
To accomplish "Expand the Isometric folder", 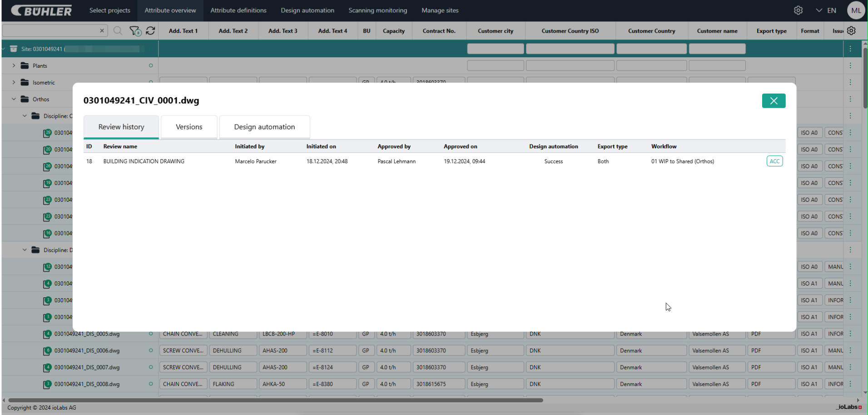I will (14, 82).
